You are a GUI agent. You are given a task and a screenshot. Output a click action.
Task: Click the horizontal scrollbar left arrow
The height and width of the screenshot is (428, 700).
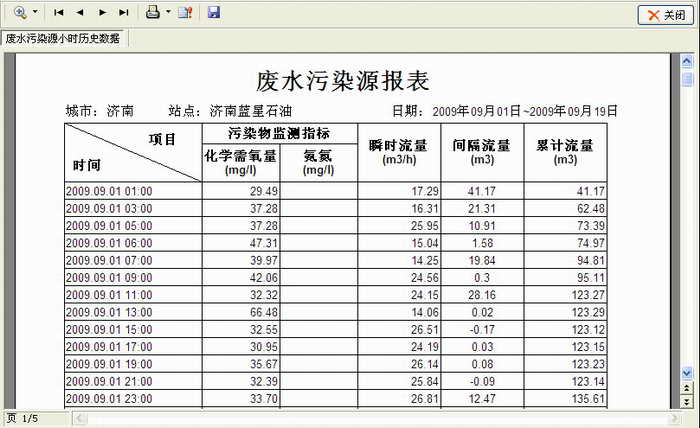(80, 419)
